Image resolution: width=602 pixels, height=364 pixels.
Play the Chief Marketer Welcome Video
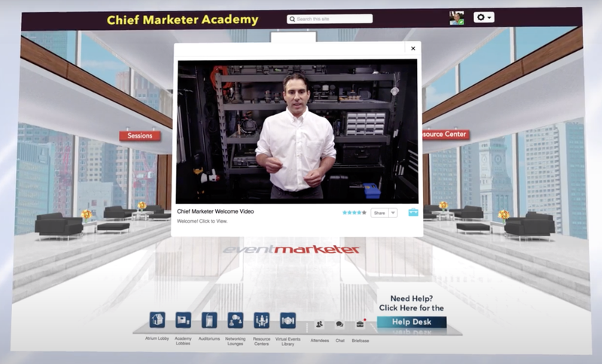tap(297, 132)
